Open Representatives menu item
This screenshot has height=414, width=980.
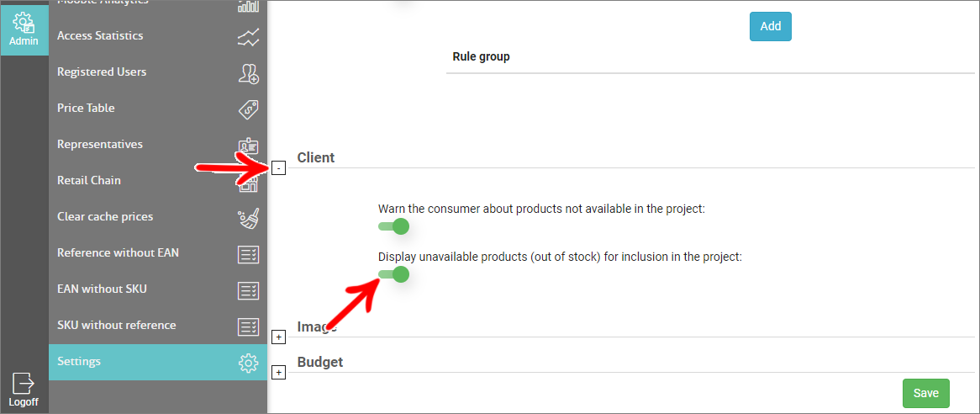[158, 145]
